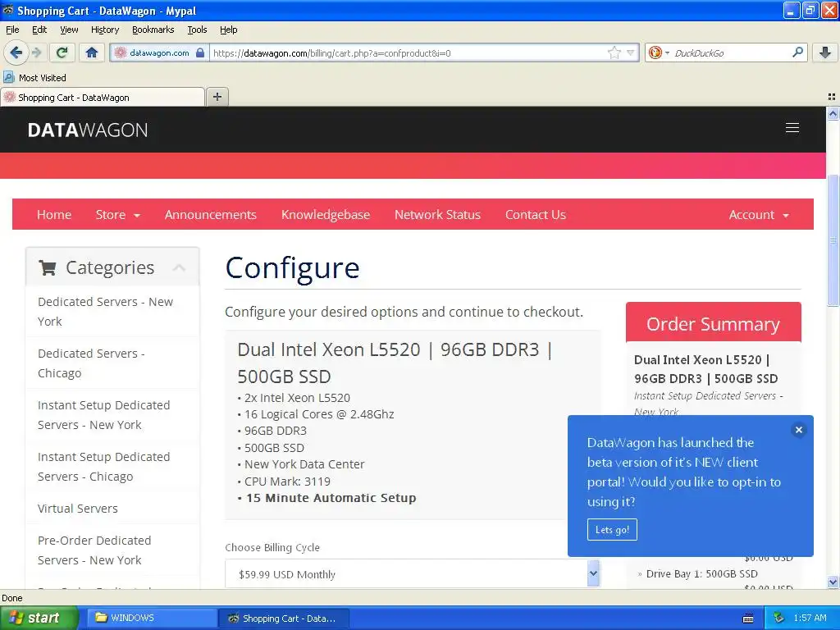Open Network Status nav link
Image resolution: width=840 pixels, height=630 pixels.
coord(438,214)
